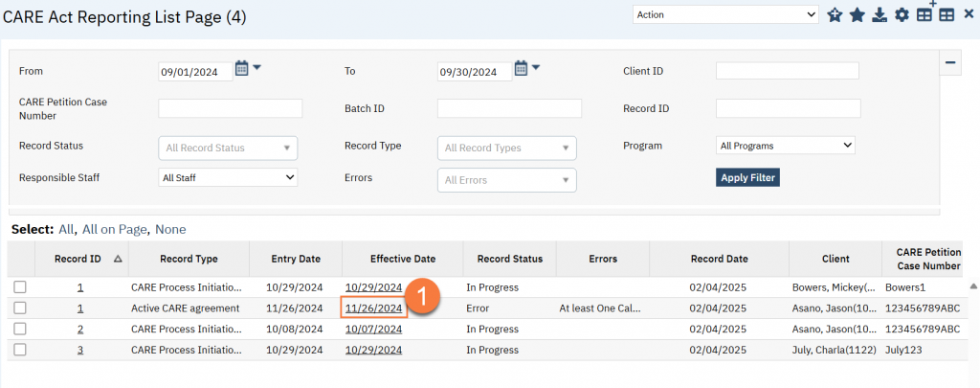Open the All Programs dropdown
The height and width of the screenshot is (388, 980).
(x=785, y=146)
